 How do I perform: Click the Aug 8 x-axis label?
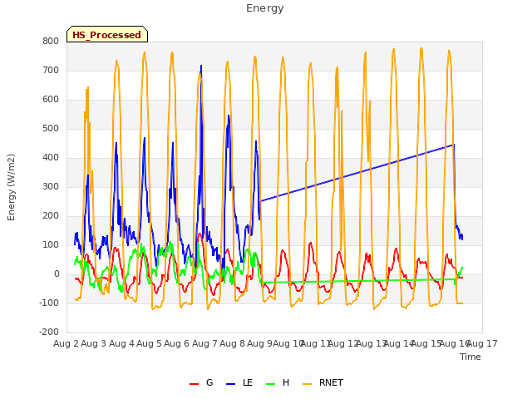(232, 343)
